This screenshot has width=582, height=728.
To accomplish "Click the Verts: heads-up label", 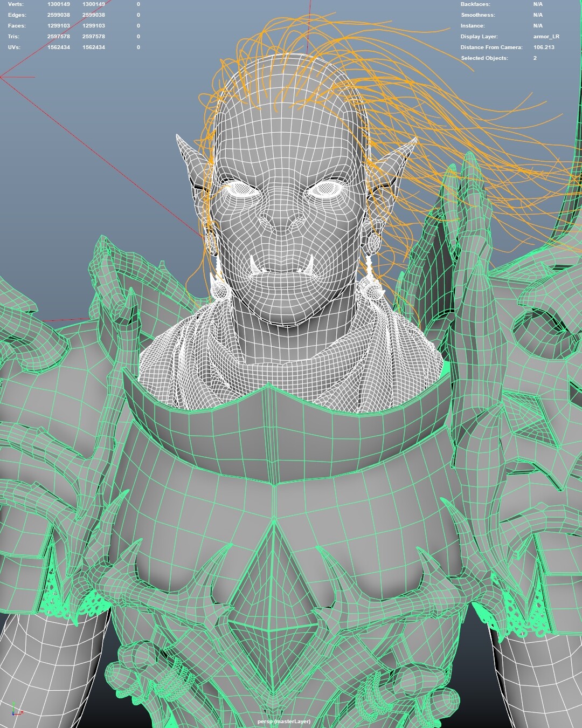I will click(x=16, y=4).
